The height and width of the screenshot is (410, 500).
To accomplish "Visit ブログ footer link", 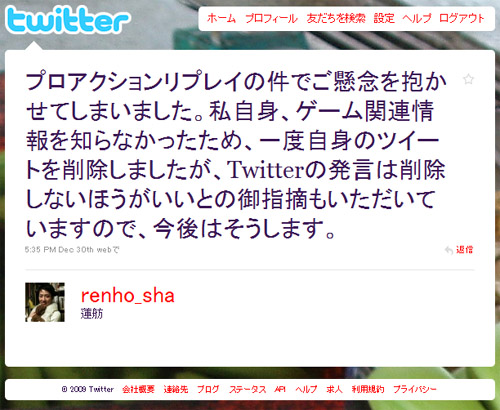I will point(208,389).
